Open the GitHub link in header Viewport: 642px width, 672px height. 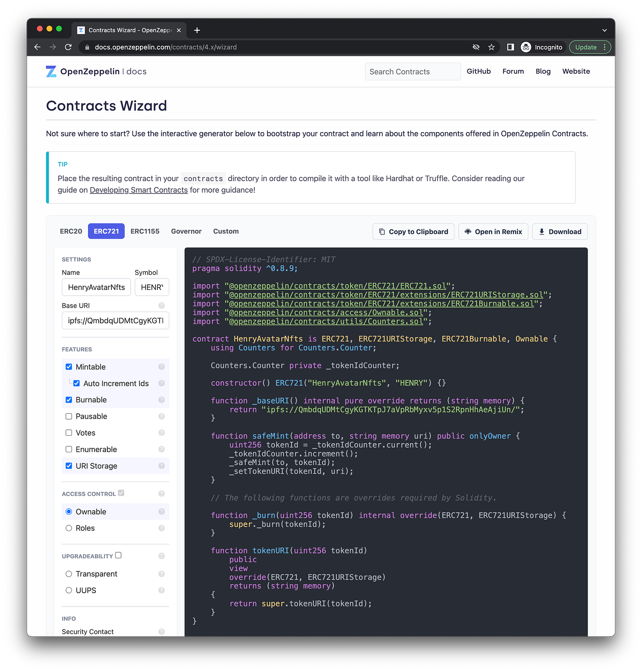coord(479,72)
